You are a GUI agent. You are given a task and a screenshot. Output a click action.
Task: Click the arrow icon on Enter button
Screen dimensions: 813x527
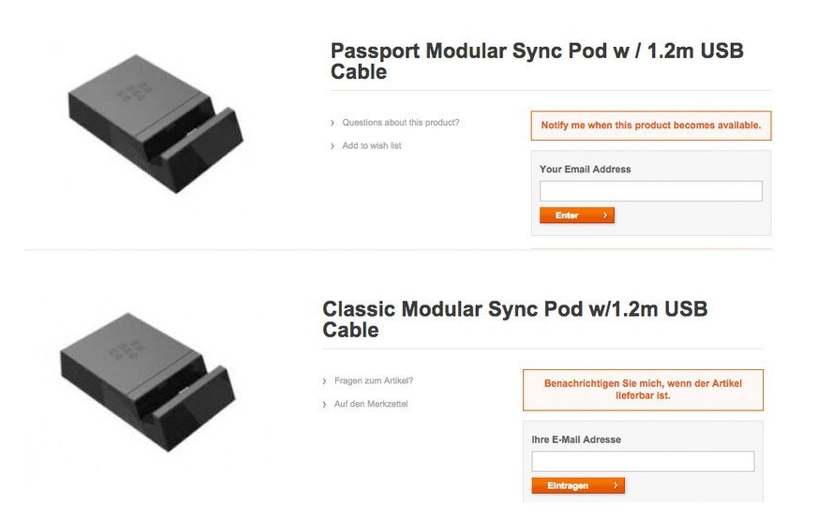point(605,215)
